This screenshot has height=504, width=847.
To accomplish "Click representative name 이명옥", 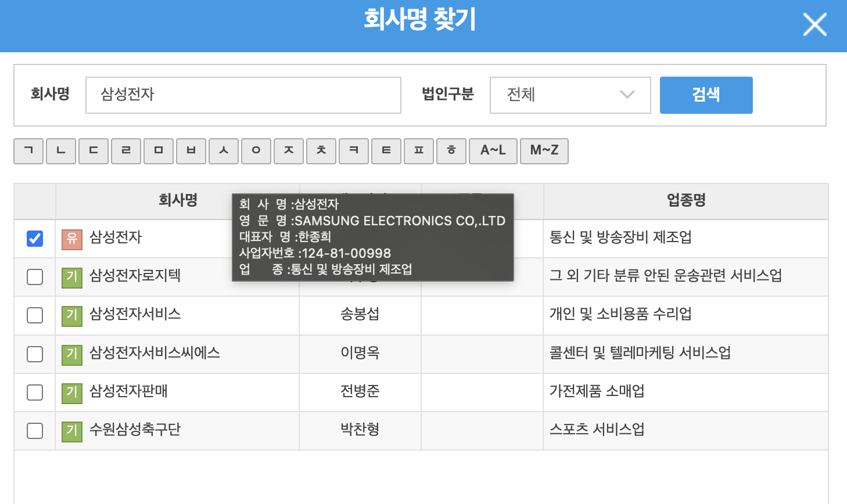I will (x=360, y=352).
